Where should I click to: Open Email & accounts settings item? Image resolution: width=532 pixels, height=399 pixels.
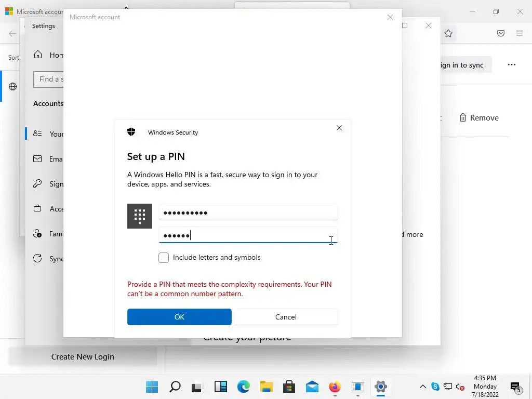(x=48, y=159)
